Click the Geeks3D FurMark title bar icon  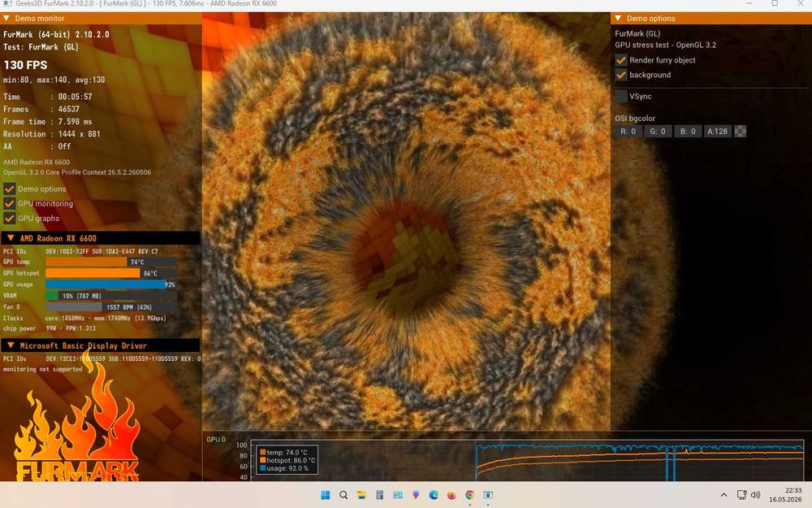coord(7,3)
